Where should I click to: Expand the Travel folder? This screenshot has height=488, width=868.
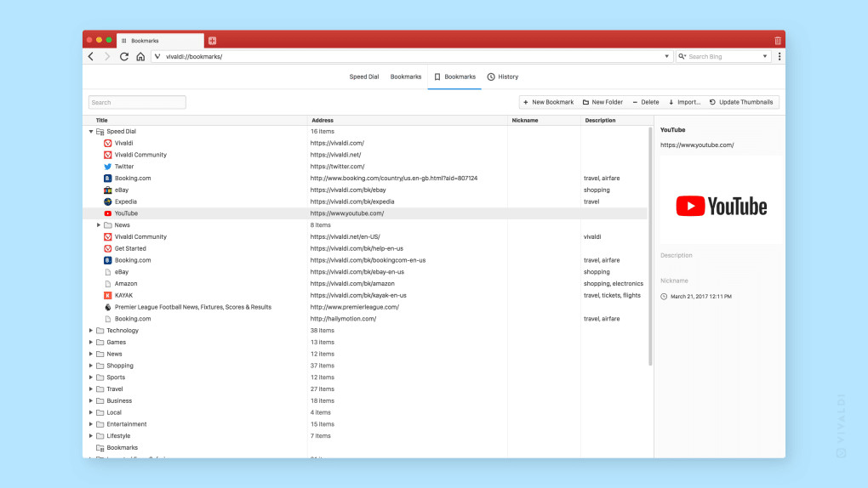(91, 389)
